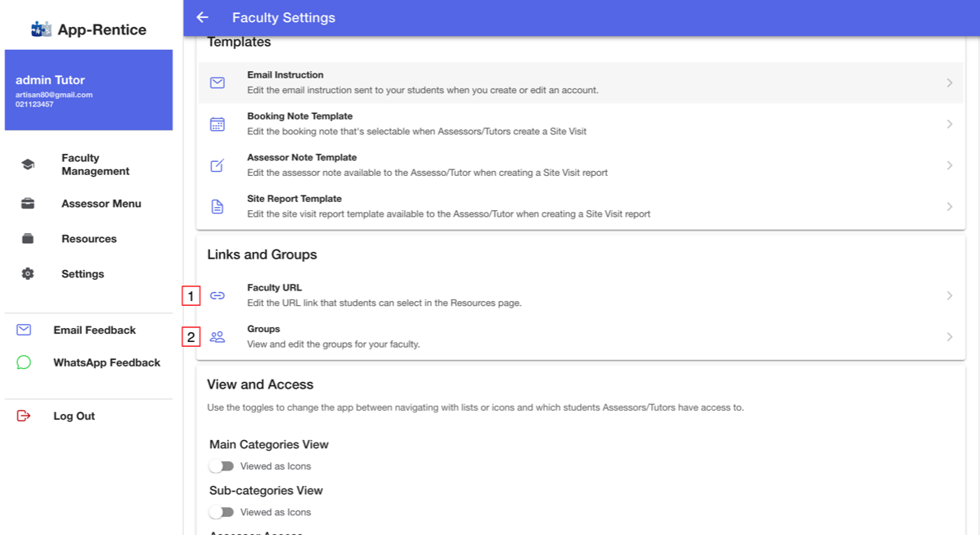Screen dimensions: 980x535
Task: Open the Booking Note Template row
Action: [x=581, y=124]
